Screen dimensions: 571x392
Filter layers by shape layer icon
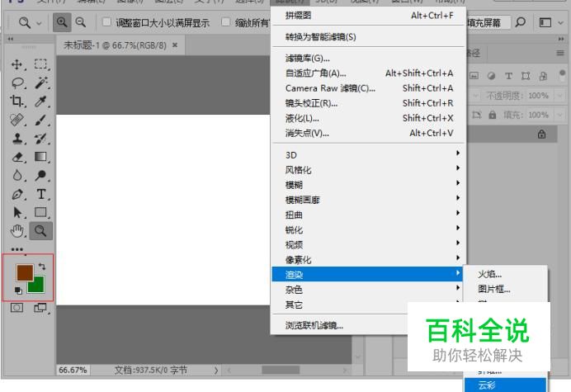[x=526, y=76]
